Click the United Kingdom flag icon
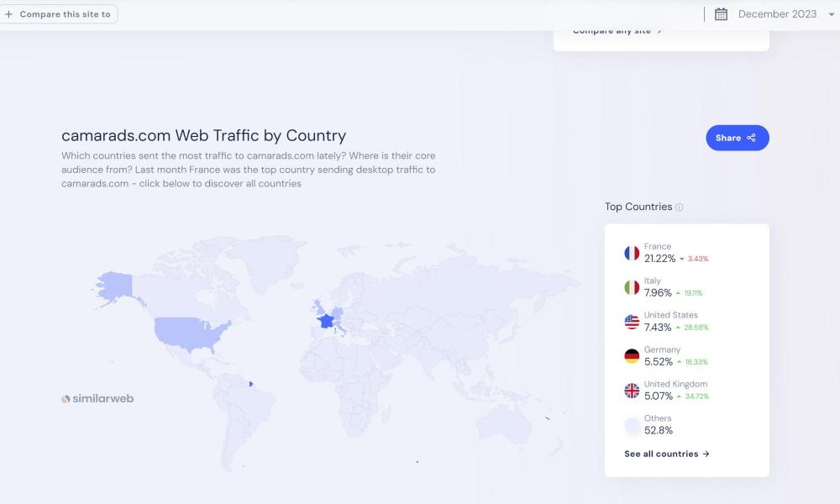 click(632, 391)
